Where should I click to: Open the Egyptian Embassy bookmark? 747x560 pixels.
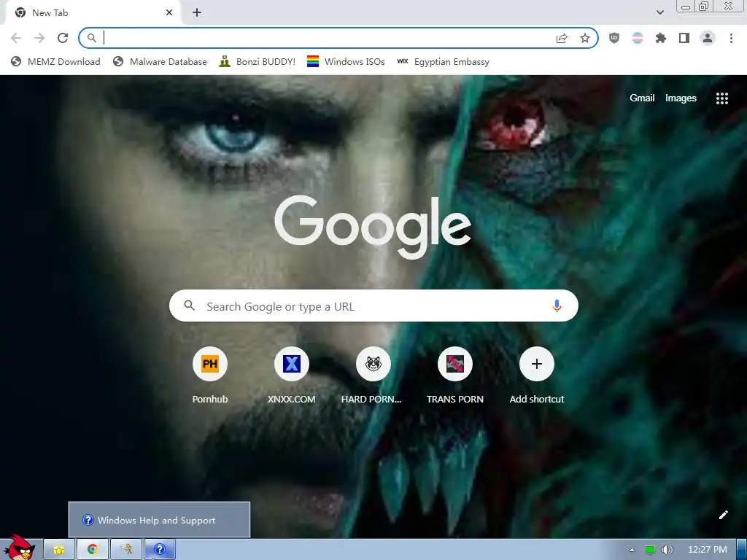pyautogui.click(x=443, y=62)
